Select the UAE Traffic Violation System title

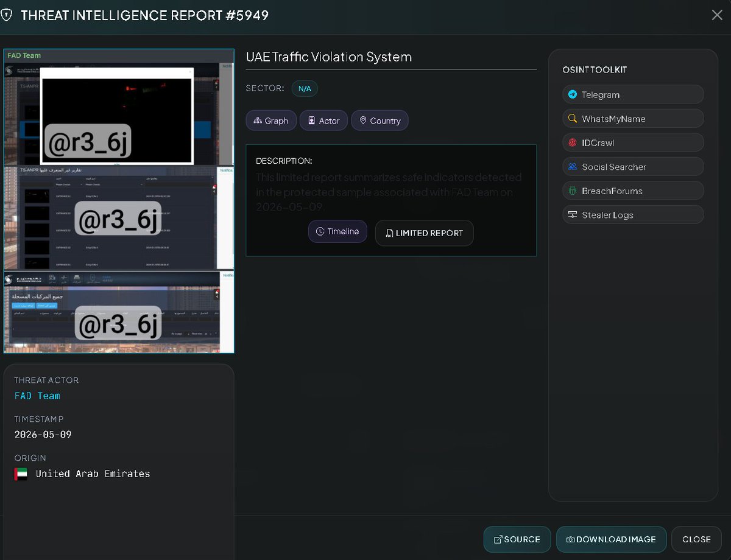coord(329,57)
